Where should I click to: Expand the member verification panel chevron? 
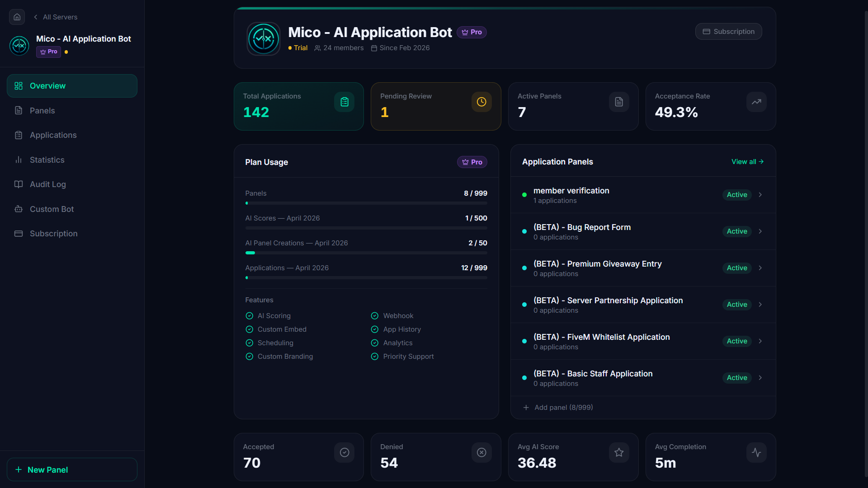(760, 195)
